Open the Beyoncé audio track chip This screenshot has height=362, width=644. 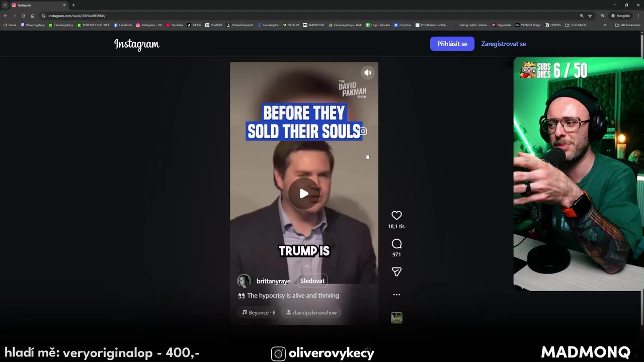[x=259, y=312]
